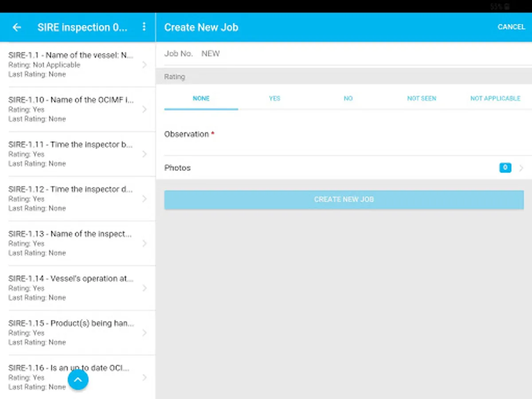Click 'Rating: Not Applicable' under SIRE-1.1
Screen dimensions: 532x399
44,65
